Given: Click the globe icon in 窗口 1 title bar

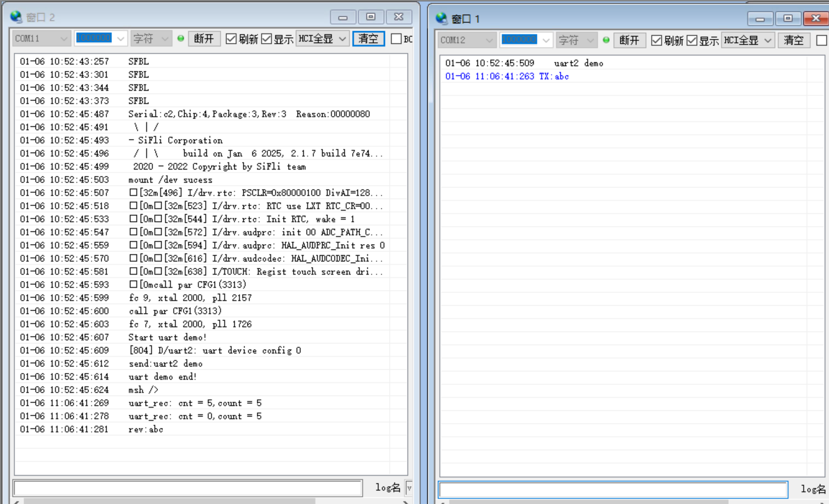Looking at the screenshot, I should click(441, 19).
